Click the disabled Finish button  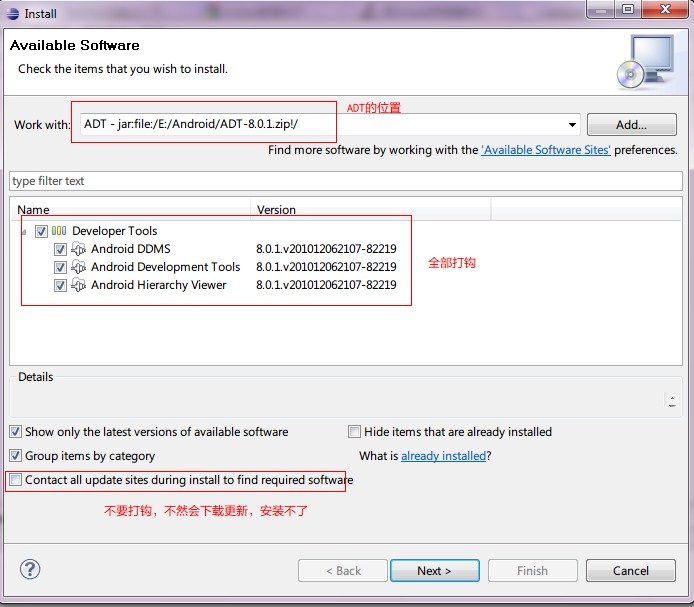coord(532,571)
